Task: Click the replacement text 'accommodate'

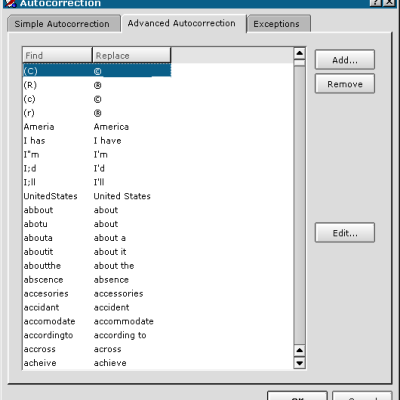Action: tap(124, 321)
